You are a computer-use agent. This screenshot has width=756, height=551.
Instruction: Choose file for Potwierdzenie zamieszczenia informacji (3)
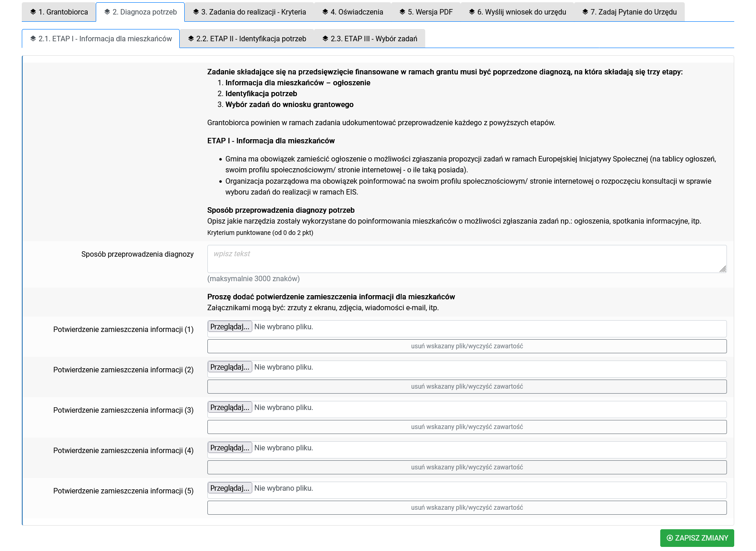point(230,408)
